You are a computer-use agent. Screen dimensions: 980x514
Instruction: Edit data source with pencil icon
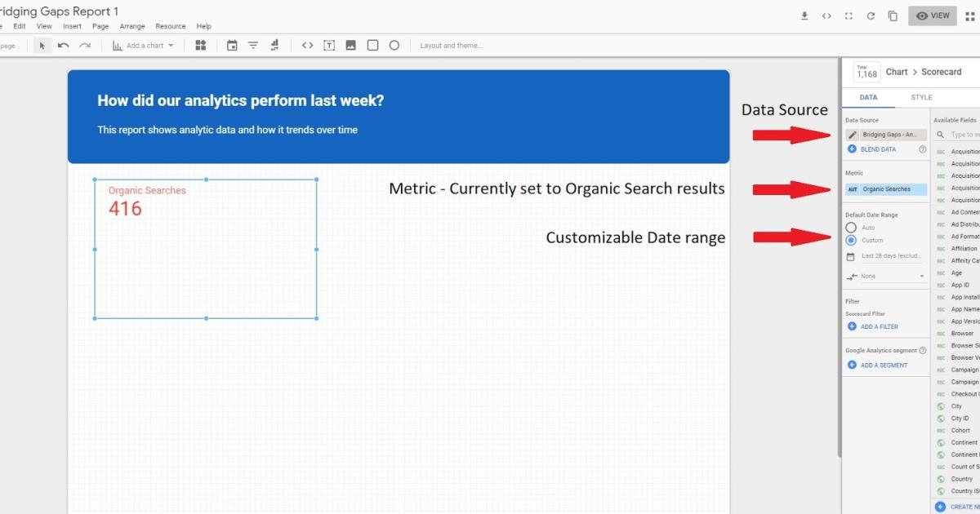point(852,135)
